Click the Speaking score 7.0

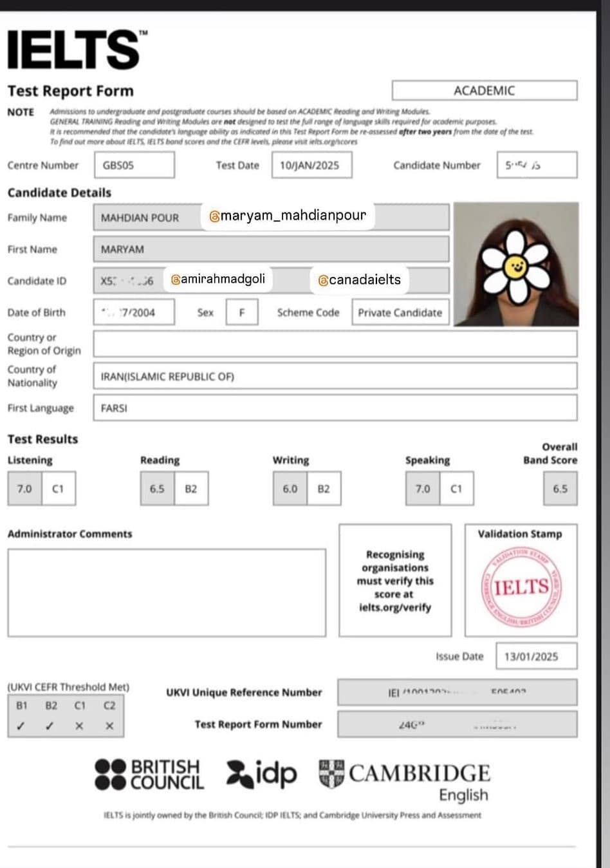point(423,489)
